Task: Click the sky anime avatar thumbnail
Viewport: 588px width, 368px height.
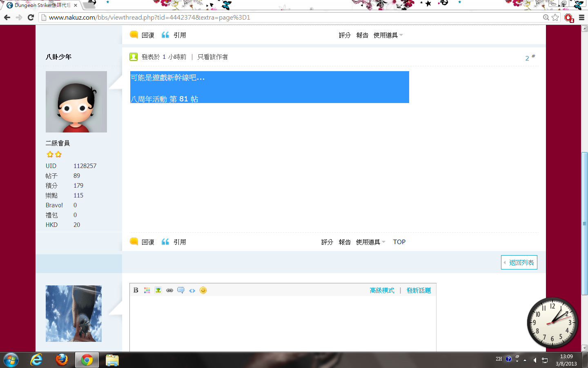Action: click(x=73, y=314)
